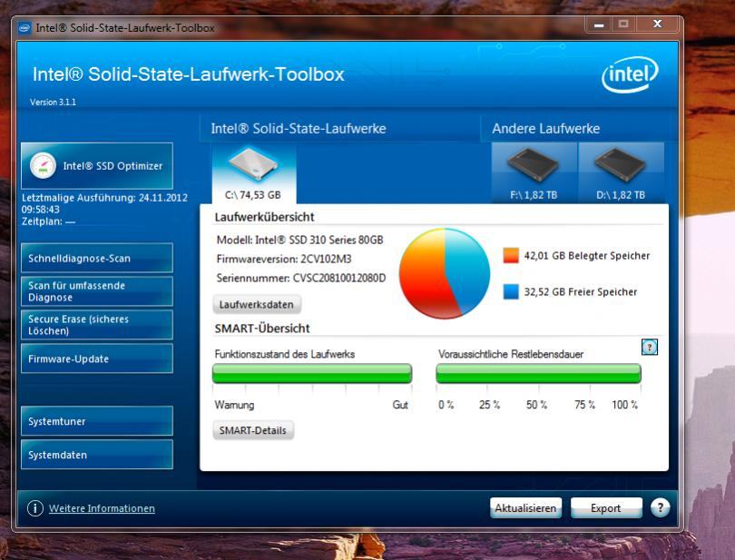735x560 pixels.
Task: Start the Schnelldiagnose-Scan
Action: coord(97,258)
